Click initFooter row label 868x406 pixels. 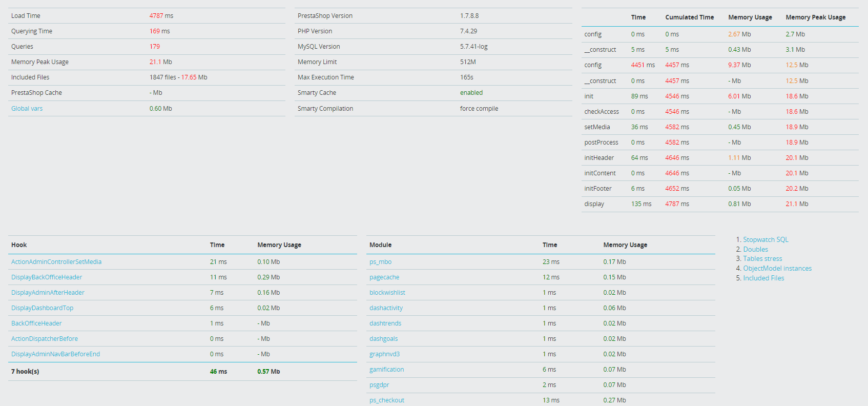[x=598, y=189]
